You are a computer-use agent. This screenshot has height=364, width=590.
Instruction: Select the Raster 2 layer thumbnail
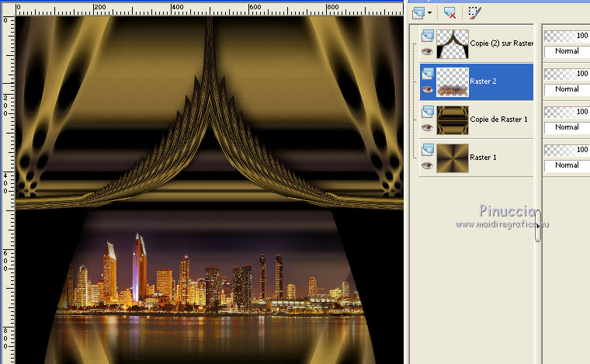tap(453, 82)
